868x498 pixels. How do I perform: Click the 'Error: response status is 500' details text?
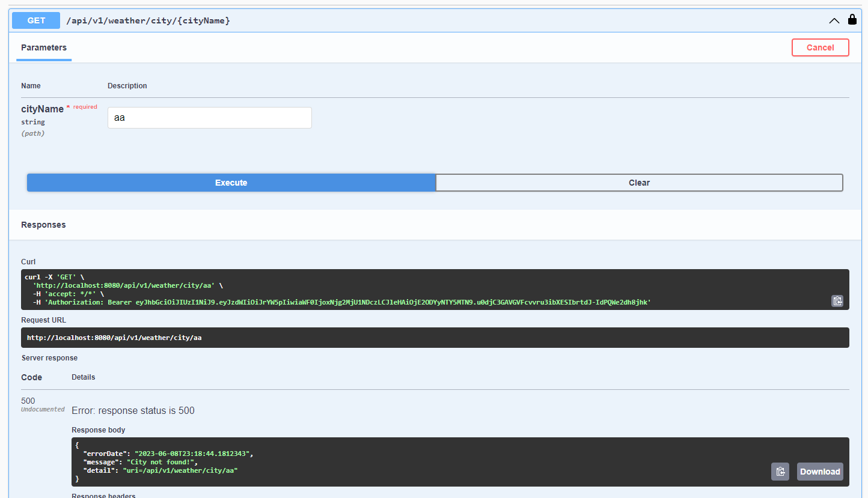click(133, 410)
